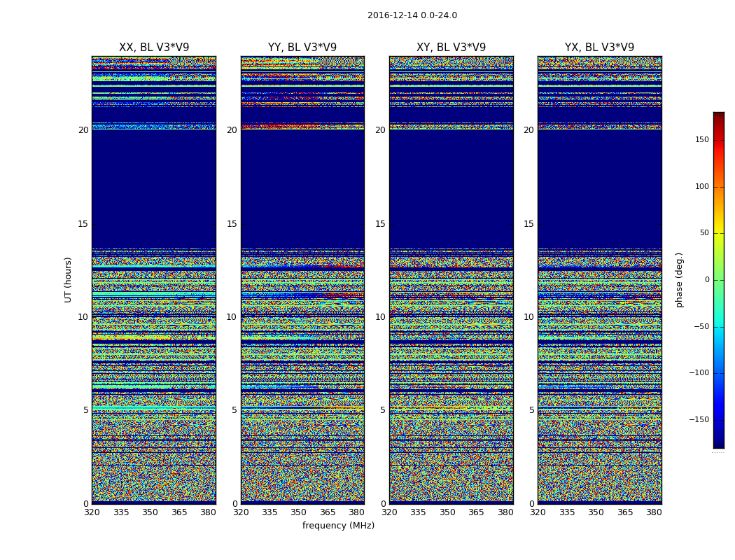Click the colorbar tick value 150

pos(702,139)
